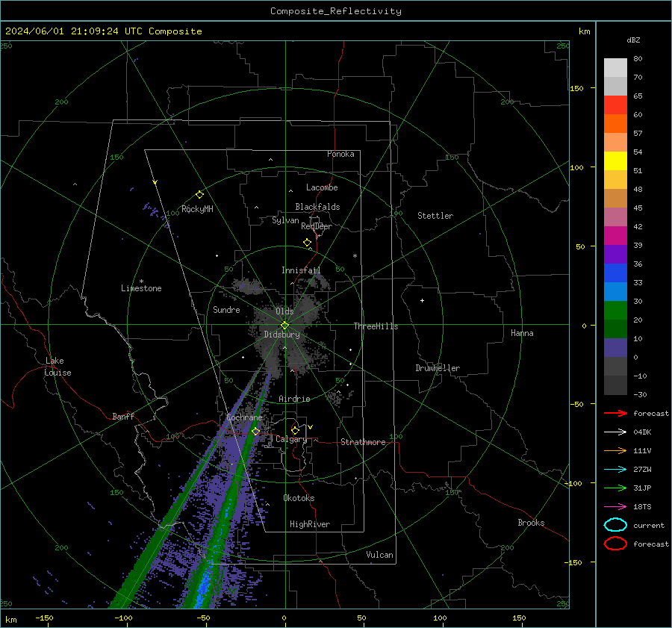Image resolution: width=672 pixels, height=628 pixels.
Task: Click the red forecast arrow in legend
Action: click(x=615, y=413)
